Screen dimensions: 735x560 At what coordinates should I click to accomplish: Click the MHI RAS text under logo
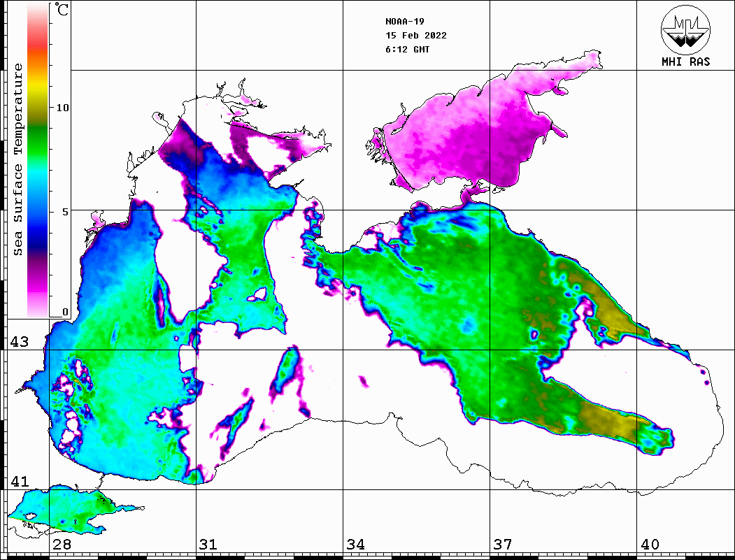[685, 62]
